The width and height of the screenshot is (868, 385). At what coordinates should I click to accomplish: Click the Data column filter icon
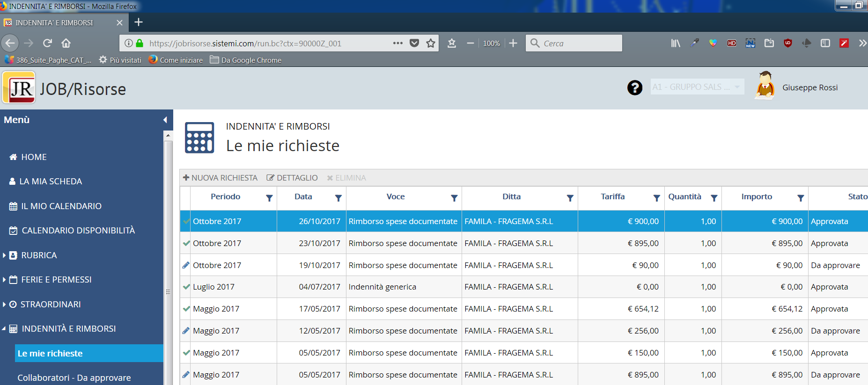(x=338, y=198)
